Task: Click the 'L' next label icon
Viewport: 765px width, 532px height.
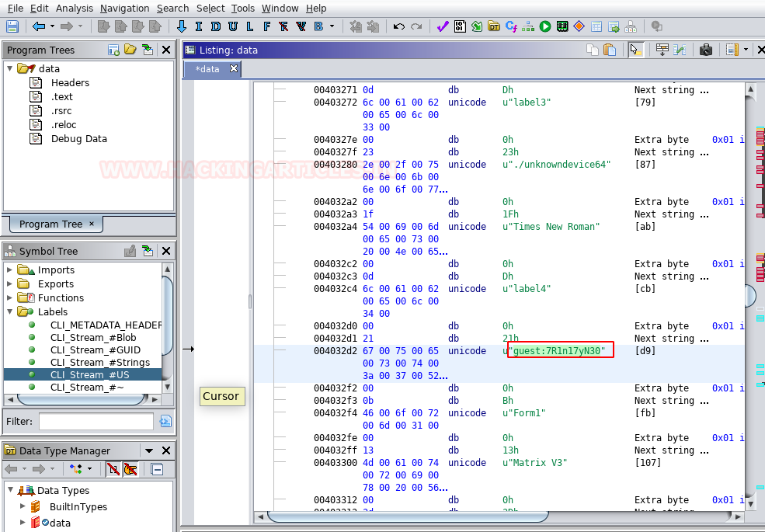Action: coord(250,26)
